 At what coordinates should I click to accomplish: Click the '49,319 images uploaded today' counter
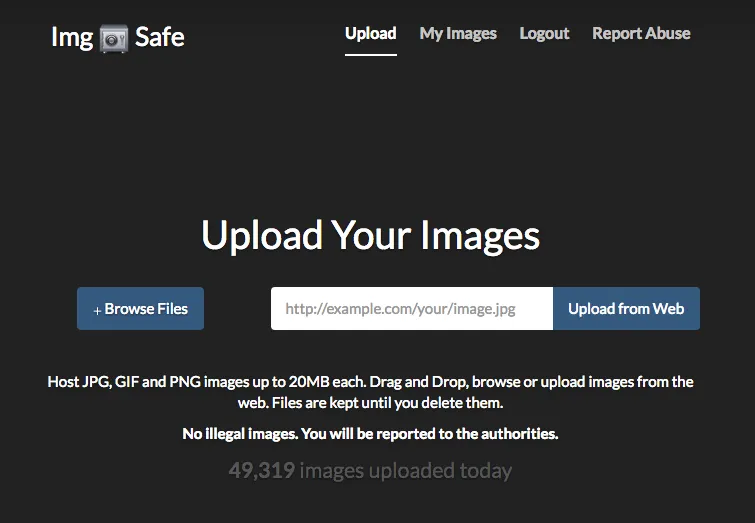coord(370,471)
